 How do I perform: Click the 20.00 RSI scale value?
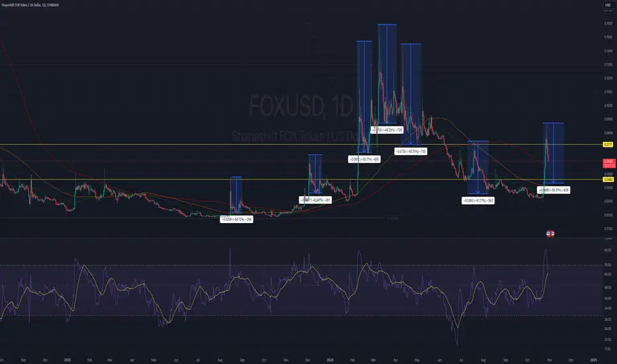coord(608,339)
